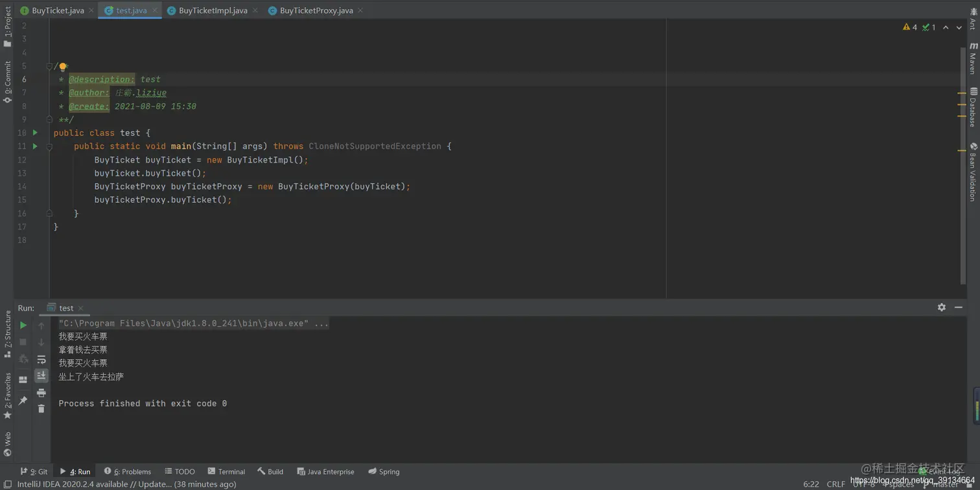
Task: Open the Maven tool window
Action: (973, 58)
